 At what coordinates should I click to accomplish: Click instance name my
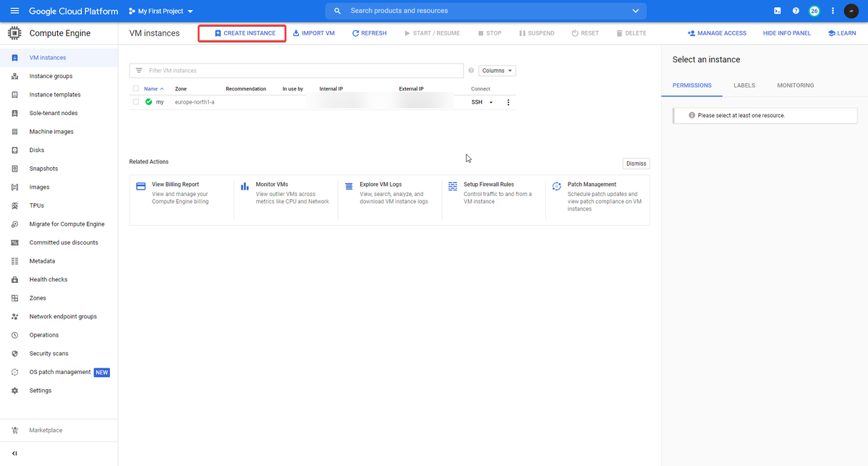160,102
